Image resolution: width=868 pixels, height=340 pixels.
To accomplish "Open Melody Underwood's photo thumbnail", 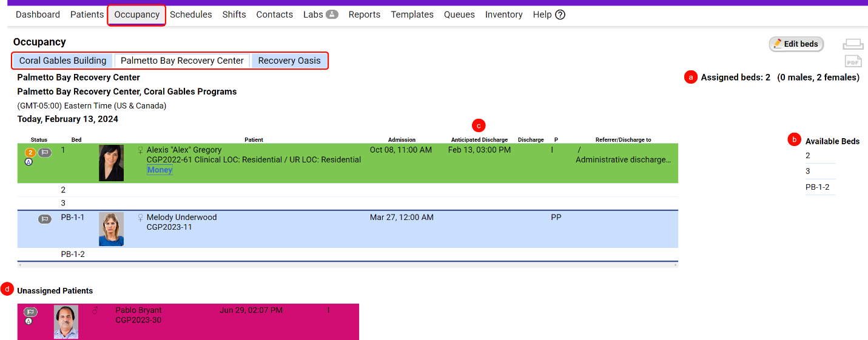I will click(111, 228).
